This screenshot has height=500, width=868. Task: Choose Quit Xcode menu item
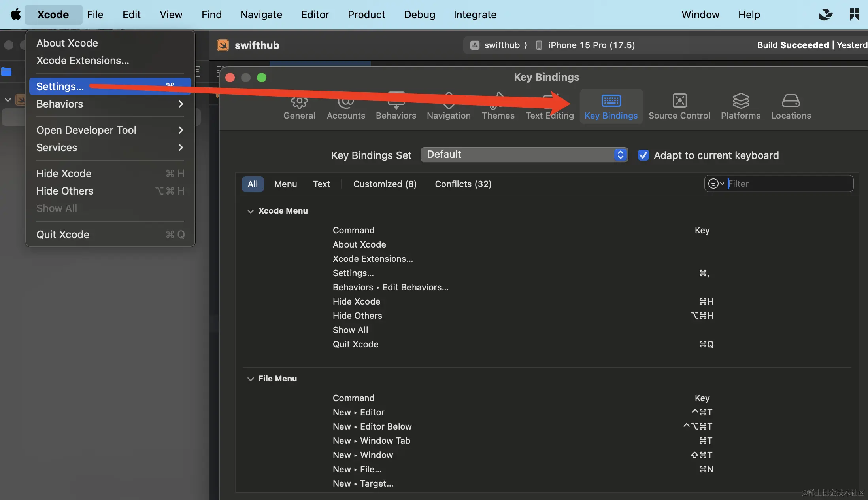pos(110,235)
